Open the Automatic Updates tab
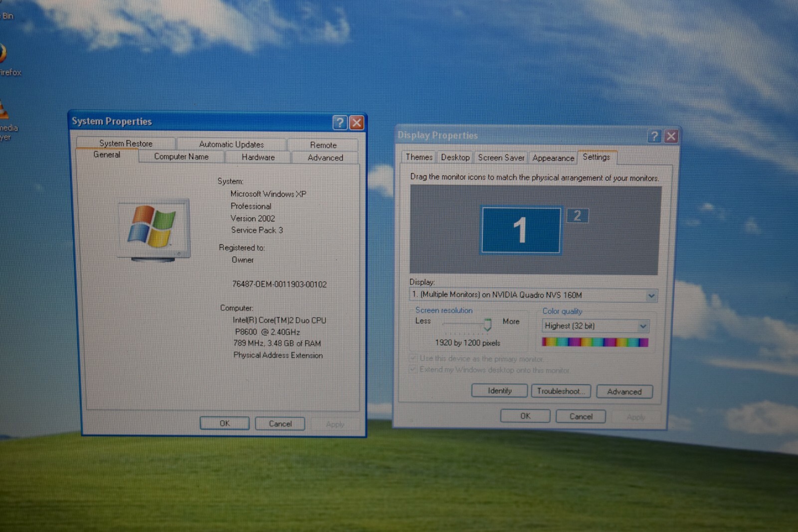The width and height of the screenshot is (798, 532). tap(231, 144)
